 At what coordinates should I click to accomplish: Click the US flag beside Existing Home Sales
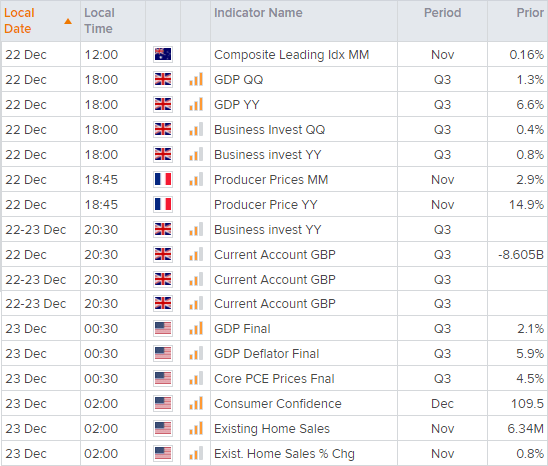(163, 429)
